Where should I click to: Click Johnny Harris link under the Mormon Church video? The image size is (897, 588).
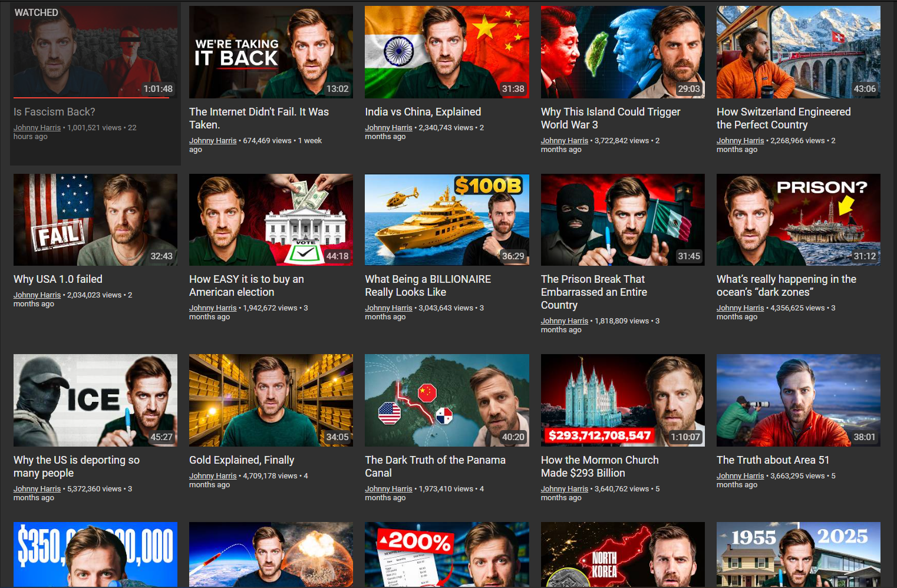tap(565, 489)
